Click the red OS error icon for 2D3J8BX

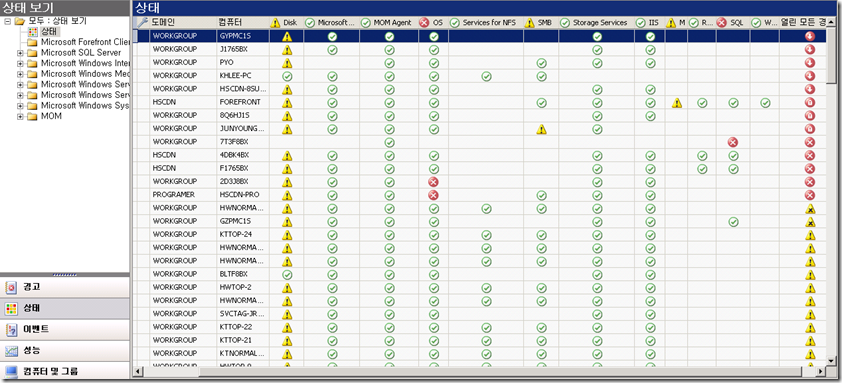coord(434,182)
